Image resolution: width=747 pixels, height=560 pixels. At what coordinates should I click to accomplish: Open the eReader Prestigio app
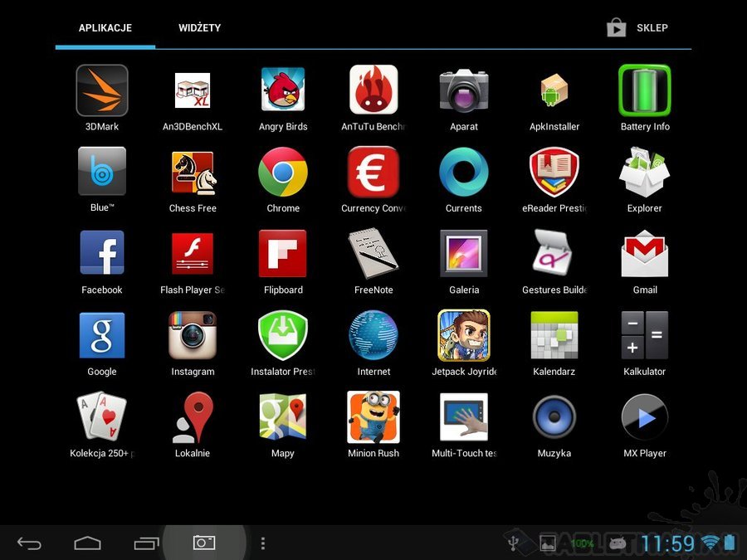554,172
